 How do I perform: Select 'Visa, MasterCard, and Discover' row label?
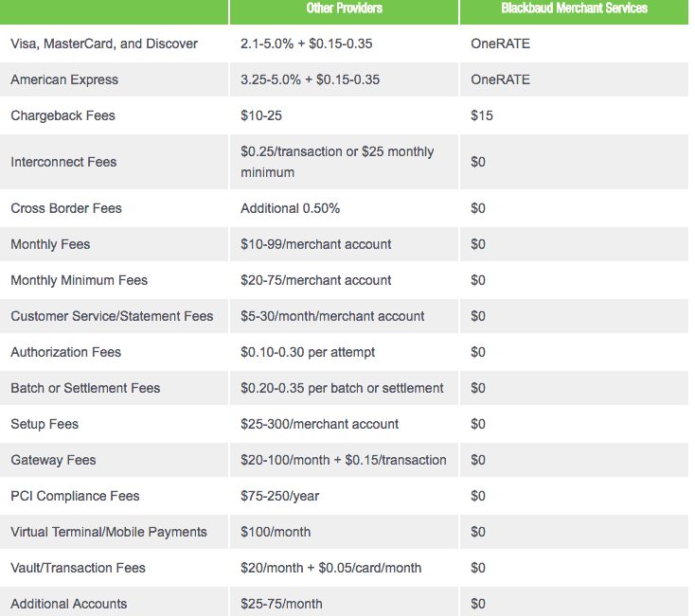(104, 44)
